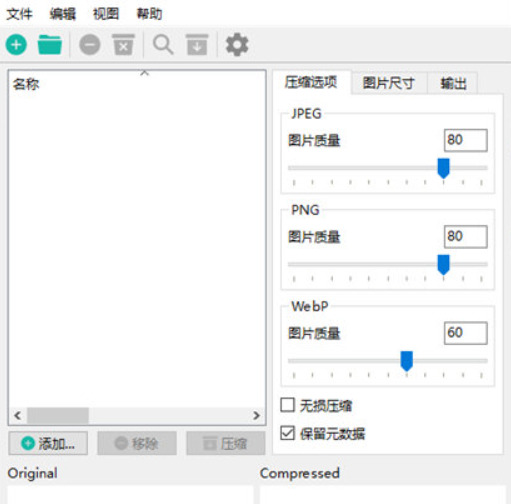Click the 压缩 button
The height and width of the screenshot is (504, 511).
226,443
